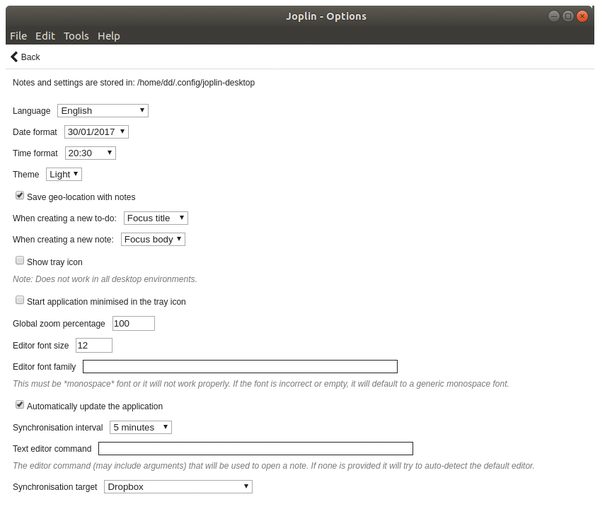
Task: Maximize the Joplin Options window
Action: pos(568,16)
